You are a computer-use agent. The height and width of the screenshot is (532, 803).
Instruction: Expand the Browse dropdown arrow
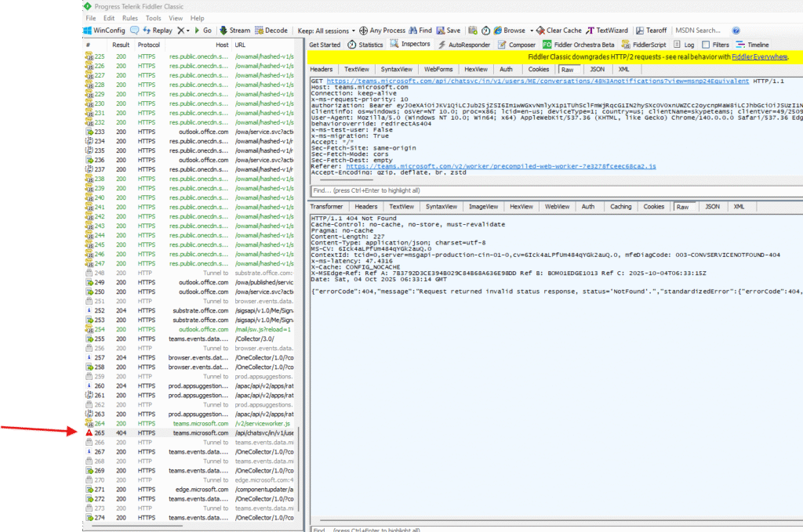click(x=531, y=31)
